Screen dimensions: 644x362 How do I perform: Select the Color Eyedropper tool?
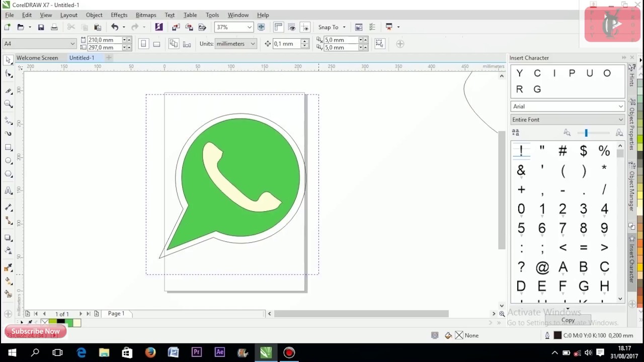click(x=8, y=267)
